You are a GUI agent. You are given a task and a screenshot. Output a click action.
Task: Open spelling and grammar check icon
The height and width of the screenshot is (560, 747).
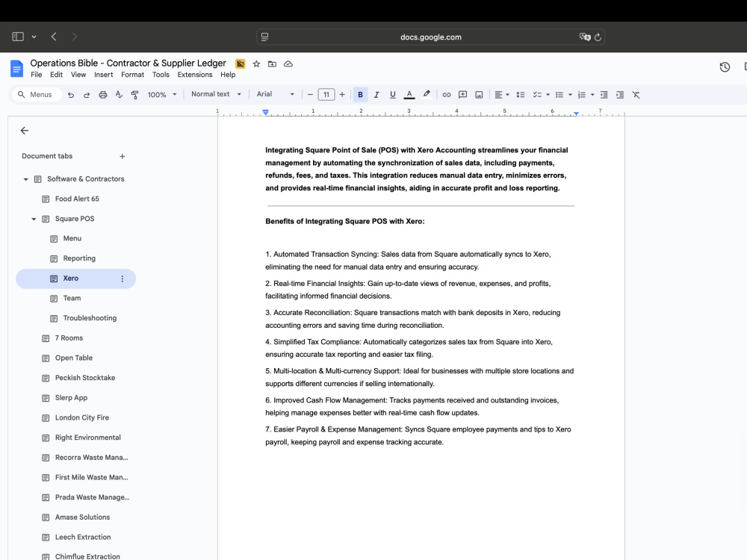pyautogui.click(x=119, y=95)
